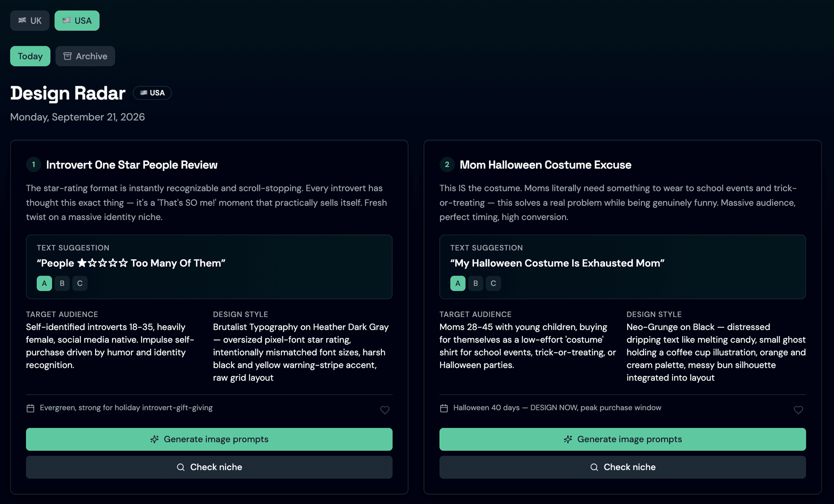This screenshot has width=834, height=504.
Task: Click Halloween 40 days DESIGN NOW note
Action: (557, 408)
